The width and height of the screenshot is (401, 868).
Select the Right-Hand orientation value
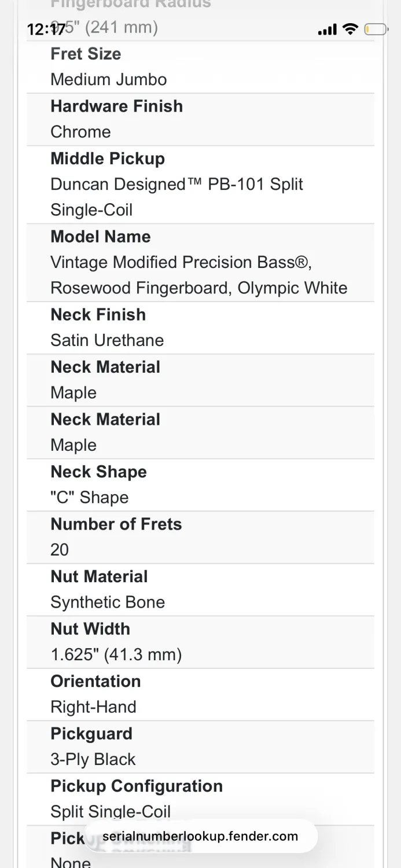[93, 707]
